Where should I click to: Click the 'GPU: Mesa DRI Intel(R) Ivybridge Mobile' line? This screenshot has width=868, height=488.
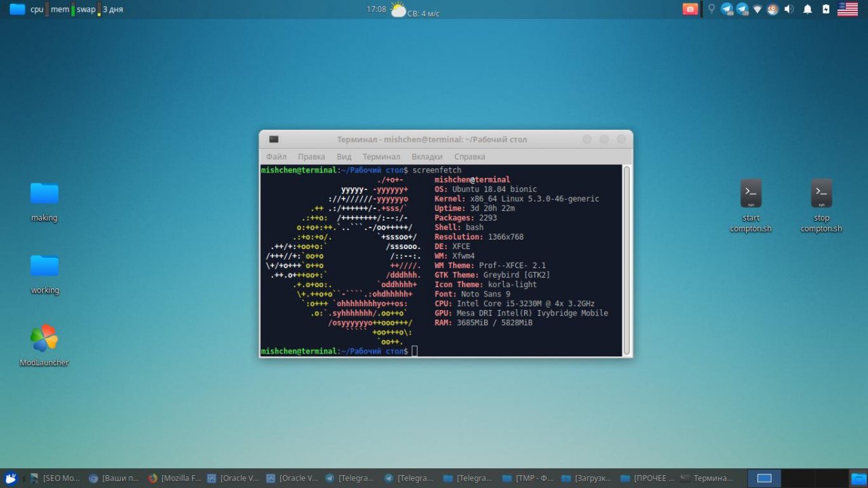521,313
